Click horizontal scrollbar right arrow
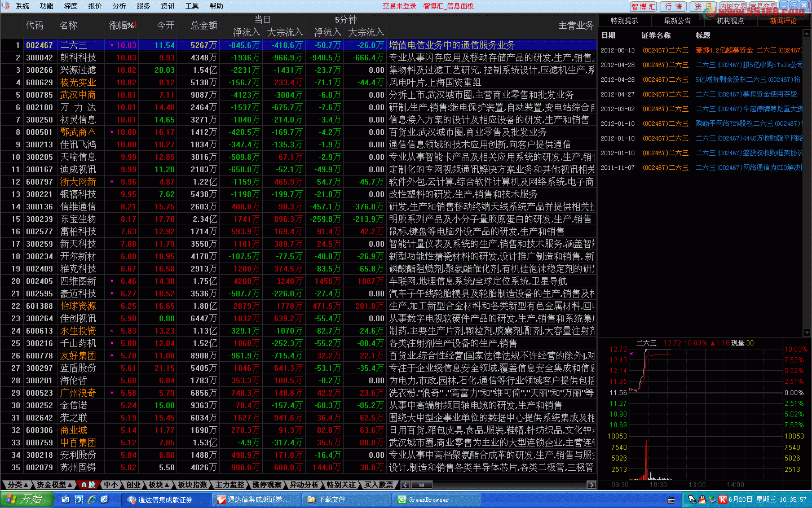The image size is (812, 508). tap(591, 485)
